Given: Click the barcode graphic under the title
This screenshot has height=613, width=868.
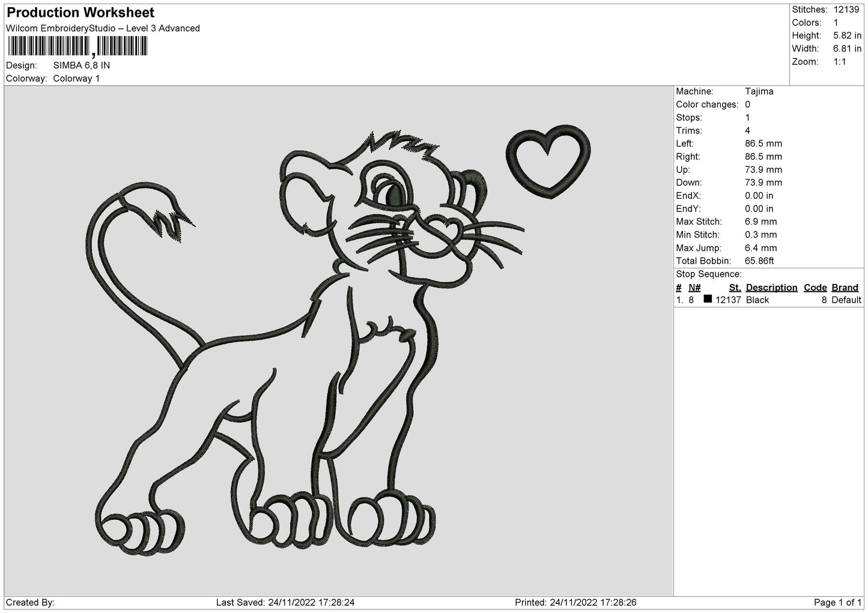Looking at the screenshot, I should pos(77,46).
